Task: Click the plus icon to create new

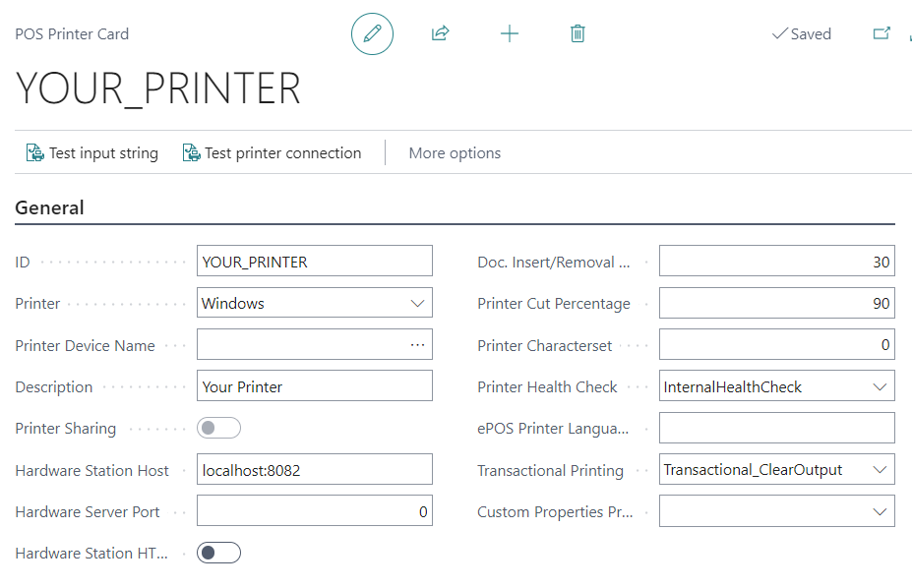Action: point(510,34)
